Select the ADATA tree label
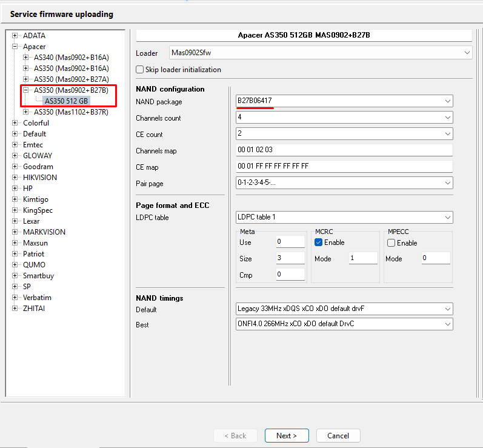The image size is (483, 448). pyautogui.click(x=34, y=36)
